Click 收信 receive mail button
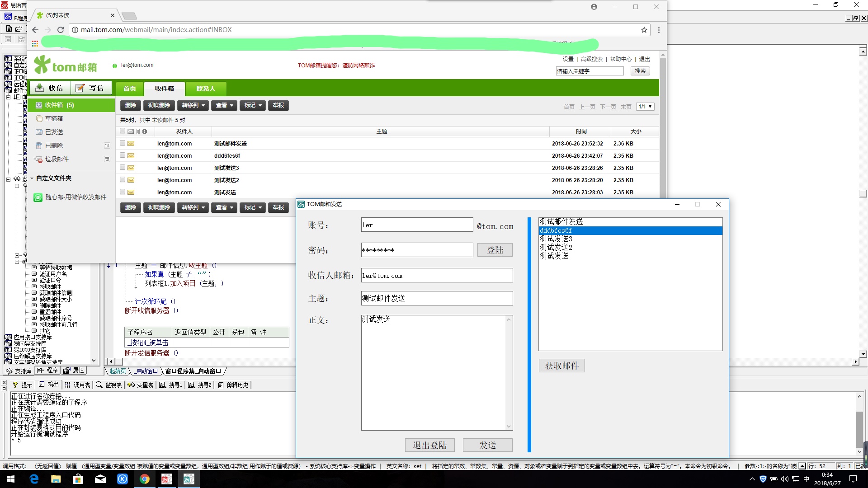 pos(49,88)
